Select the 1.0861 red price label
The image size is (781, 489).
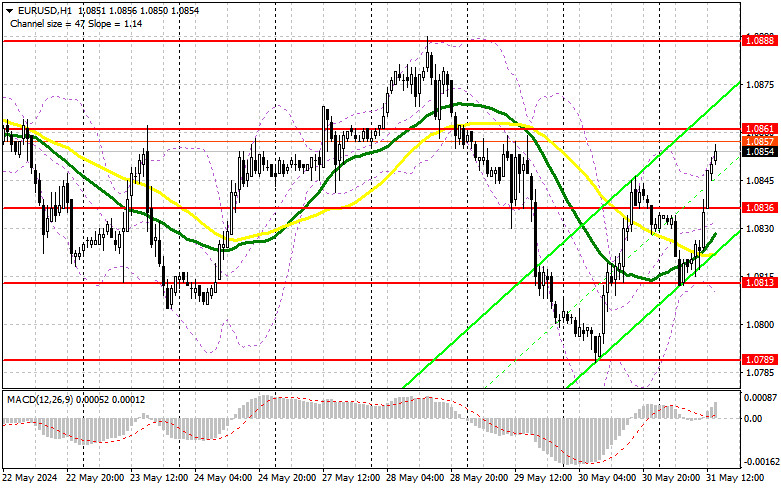(760, 129)
